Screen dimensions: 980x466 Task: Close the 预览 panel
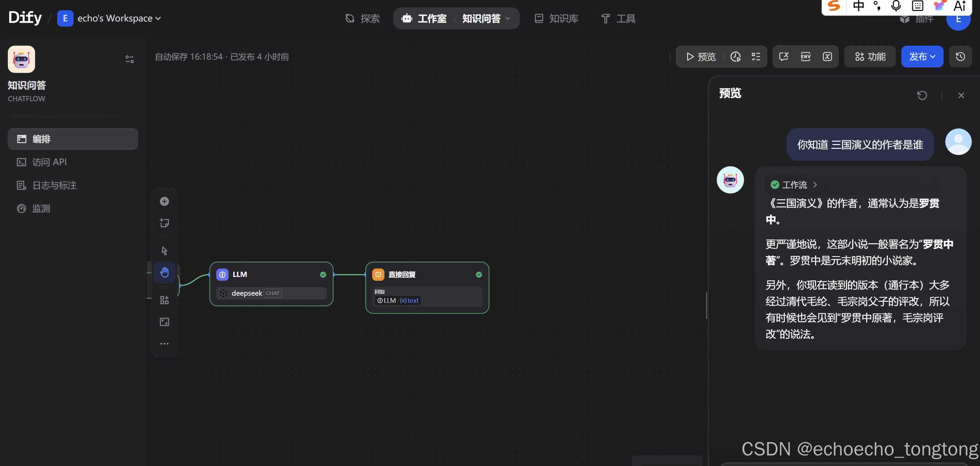961,95
